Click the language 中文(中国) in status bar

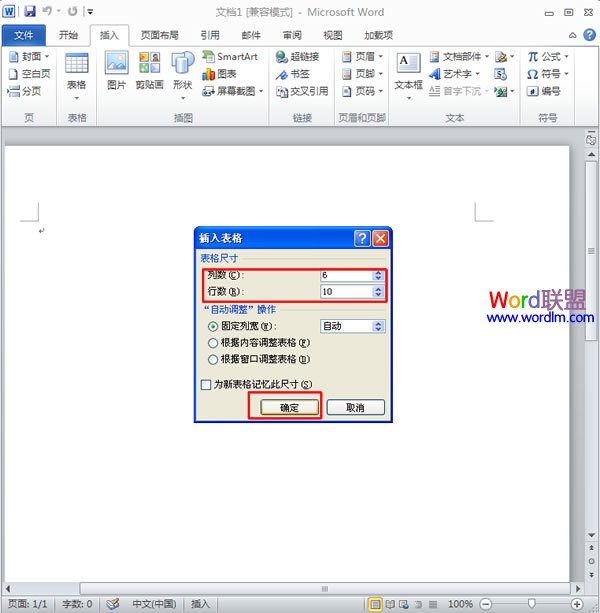(154, 604)
